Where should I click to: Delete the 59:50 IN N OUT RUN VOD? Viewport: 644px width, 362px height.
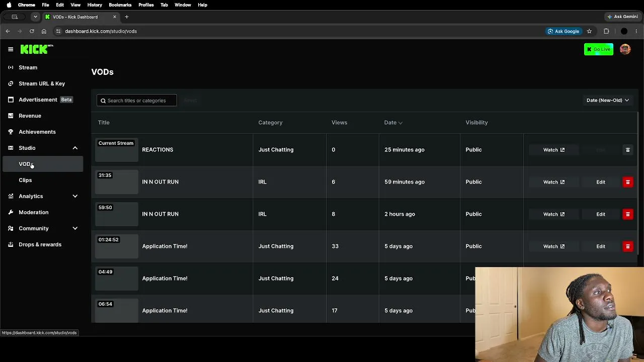(x=627, y=214)
